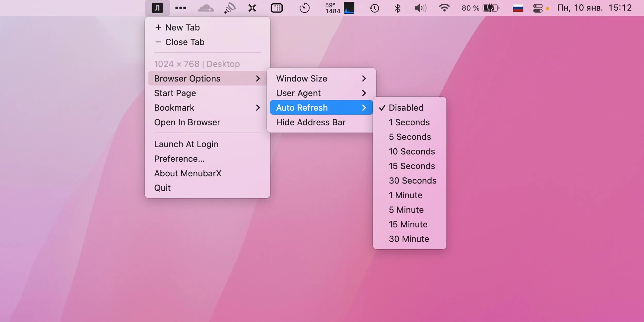The height and width of the screenshot is (322, 644).
Task: Click the Cloudflare cloud menu bar icon
Action: [x=205, y=8]
